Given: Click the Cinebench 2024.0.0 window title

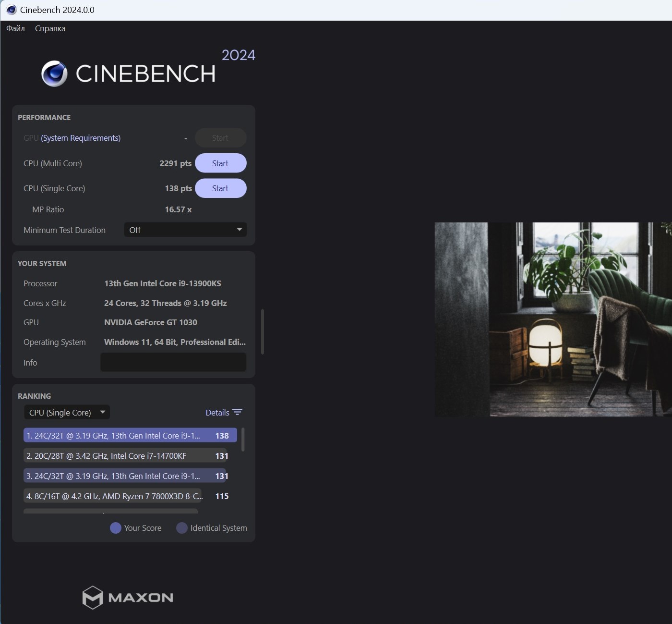Looking at the screenshot, I should pyautogui.click(x=57, y=10).
